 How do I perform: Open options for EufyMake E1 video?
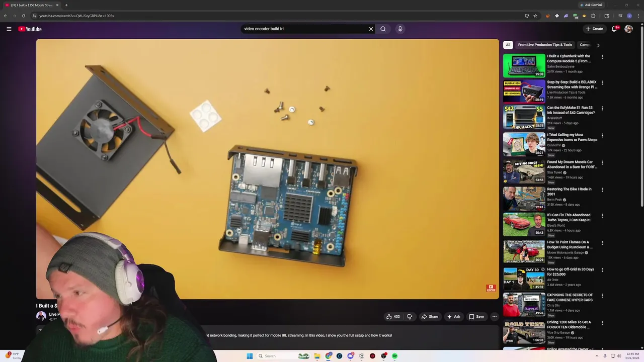click(602, 108)
